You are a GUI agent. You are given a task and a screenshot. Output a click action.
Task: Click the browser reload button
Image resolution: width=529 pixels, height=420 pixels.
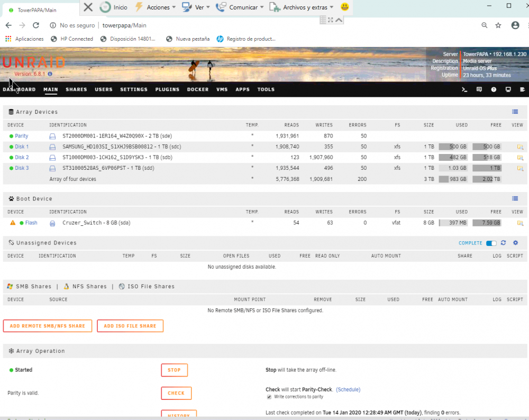pyautogui.click(x=36, y=25)
